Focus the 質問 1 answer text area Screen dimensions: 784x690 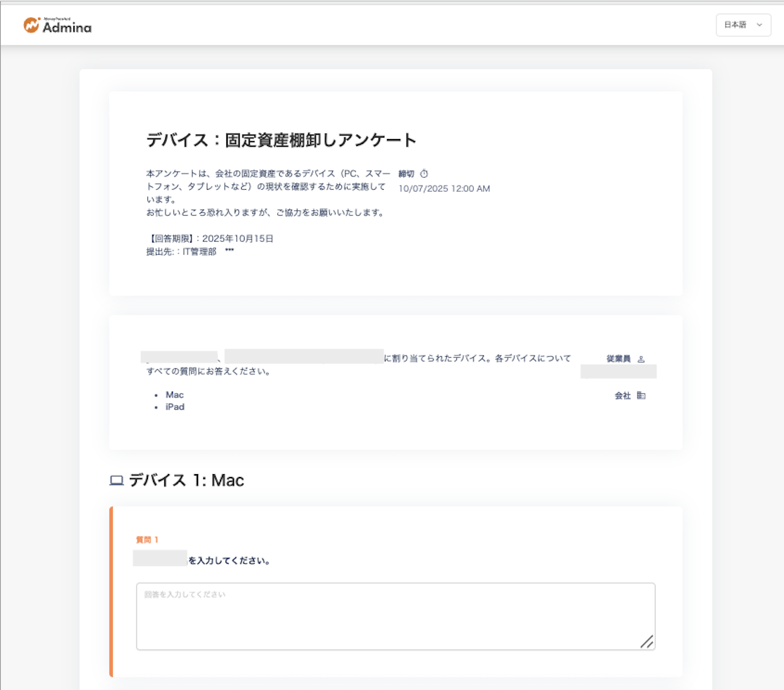tap(396, 617)
